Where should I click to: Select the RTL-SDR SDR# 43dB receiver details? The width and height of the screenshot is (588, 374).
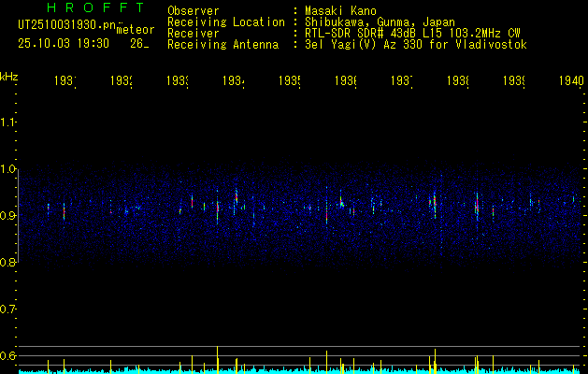(x=412, y=34)
